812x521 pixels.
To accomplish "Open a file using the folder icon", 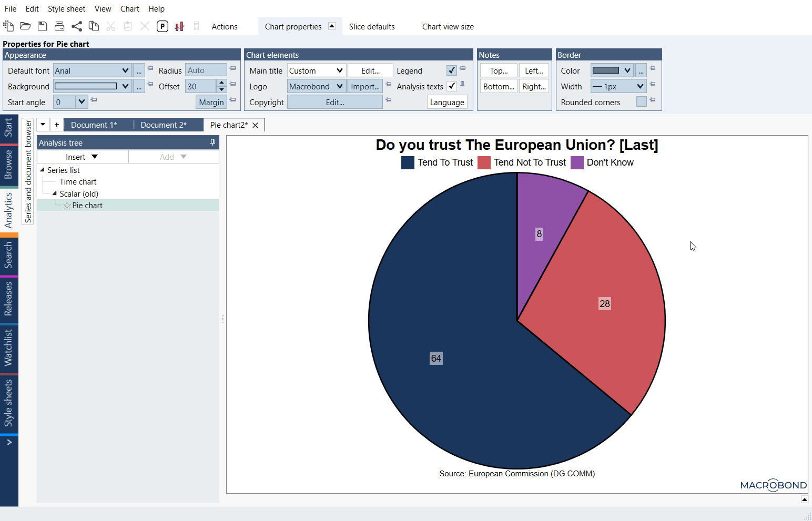I will (25, 26).
